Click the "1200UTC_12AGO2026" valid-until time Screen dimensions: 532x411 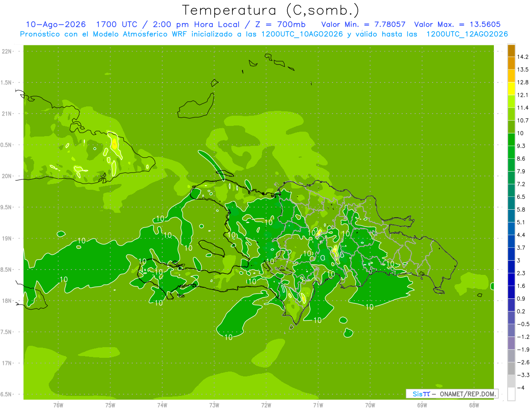(467, 34)
